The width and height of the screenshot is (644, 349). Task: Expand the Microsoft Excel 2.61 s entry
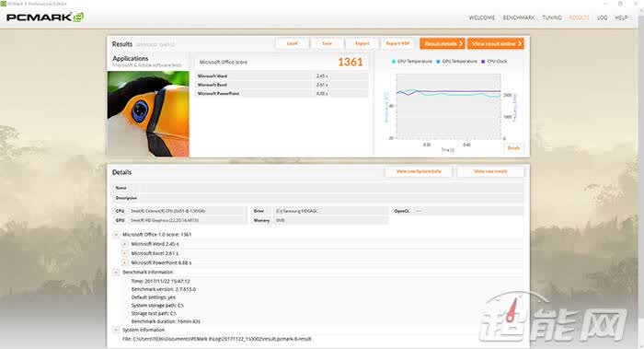point(125,253)
